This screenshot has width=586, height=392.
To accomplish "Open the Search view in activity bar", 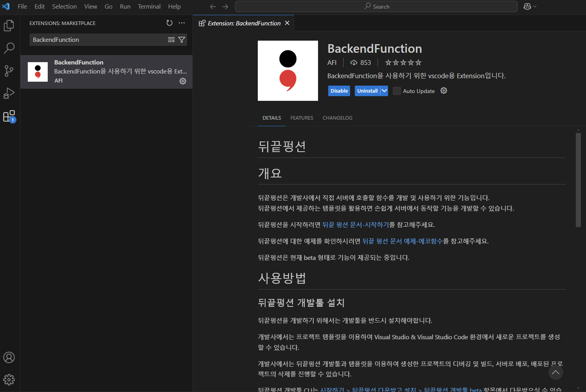I will point(9,48).
